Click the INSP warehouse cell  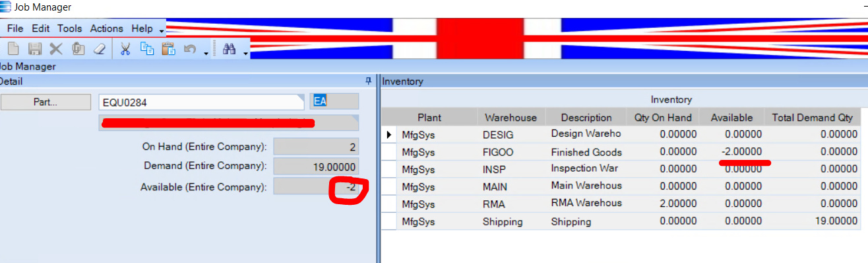click(x=511, y=169)
